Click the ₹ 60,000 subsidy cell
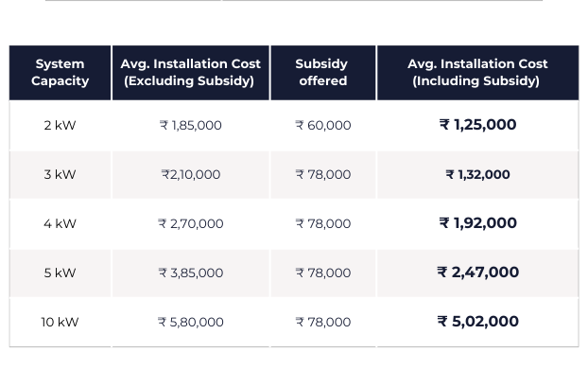This screenshot has height=387, width=588. coord(322,125)
